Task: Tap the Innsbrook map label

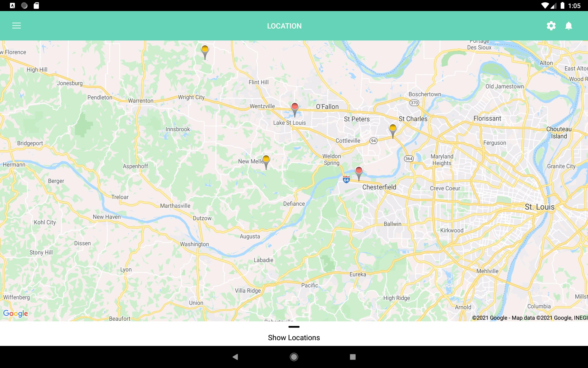Action: [178, 129]
